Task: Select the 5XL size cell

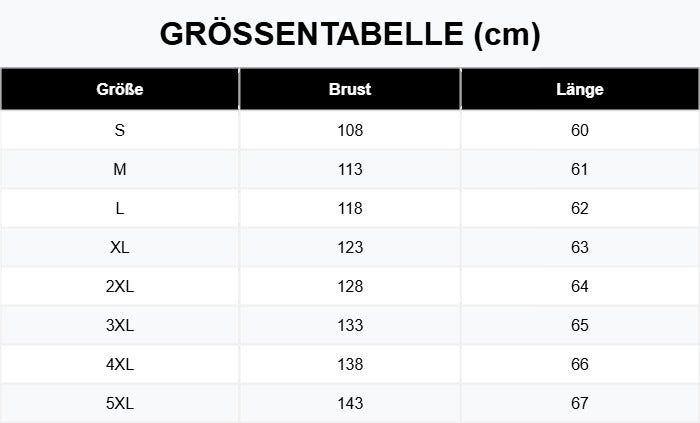Action: 120,403
